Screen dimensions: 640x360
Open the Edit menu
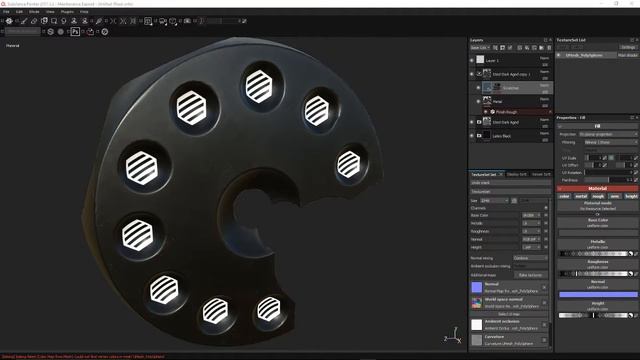pyautogui.click(x=19, y=12)
